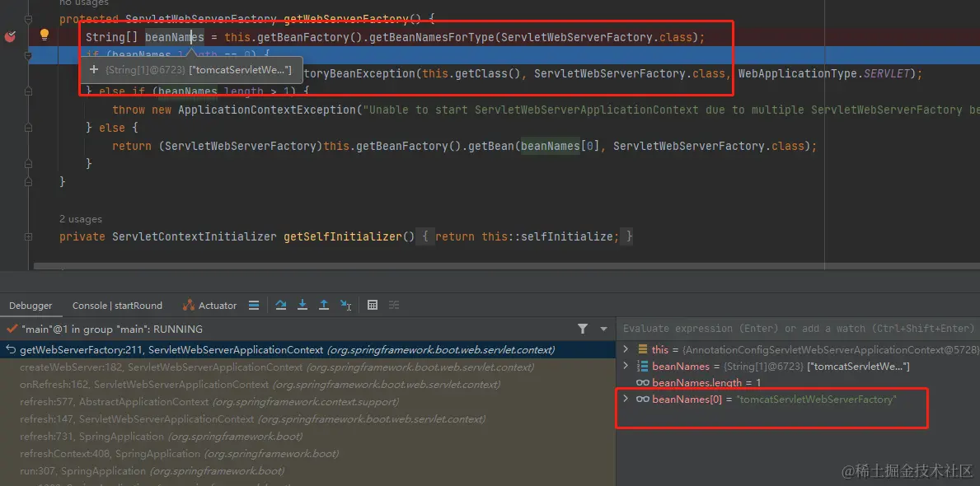Click the beanNames array variable icon

click(643, 366)
